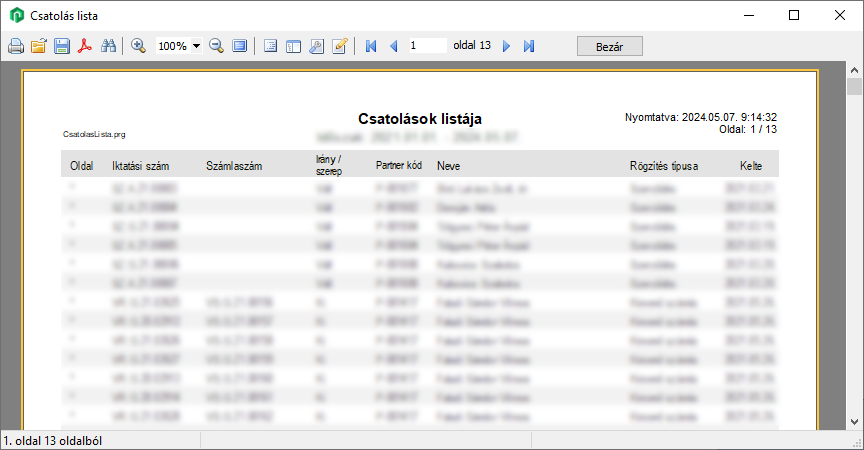This screenshot has width=864, height=450.
Task: Go to the first page
Action: 371,46
